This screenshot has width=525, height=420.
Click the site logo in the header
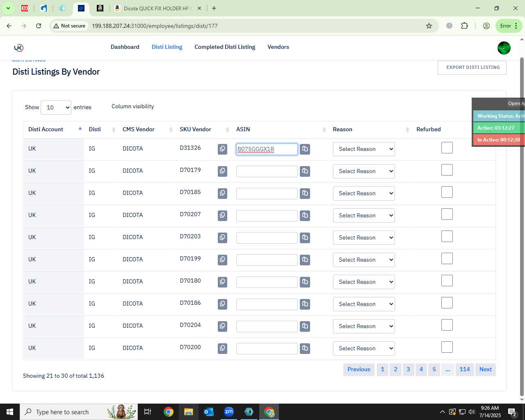pyautogui.click(x=18, y=48)
